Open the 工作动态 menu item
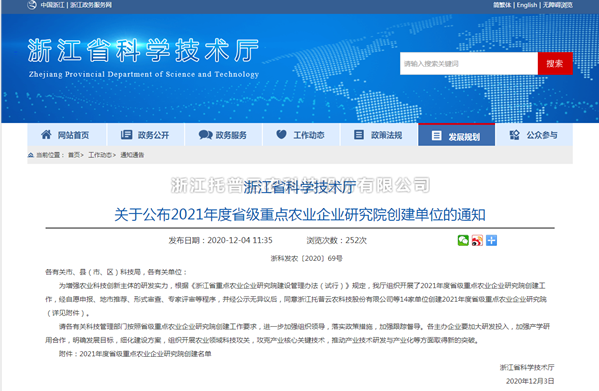This screenshot has width=599, height=391. click(x=301, y=134)
